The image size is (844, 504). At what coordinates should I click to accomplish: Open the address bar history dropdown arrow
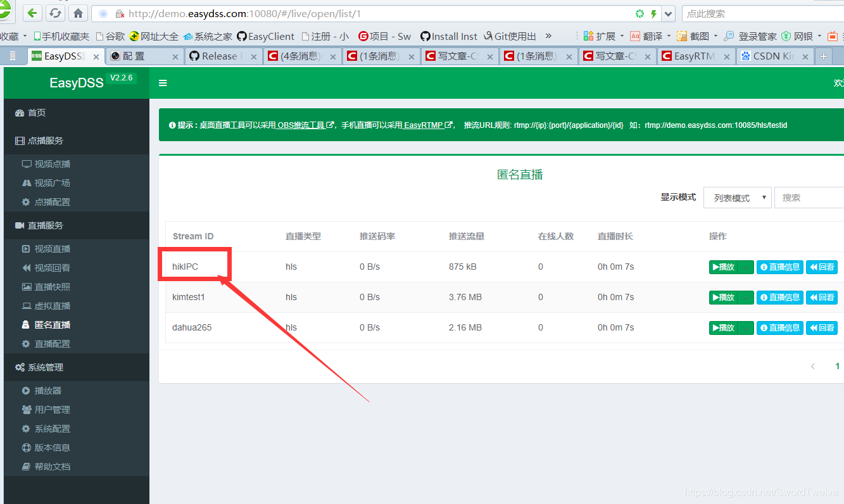point(669,13)
